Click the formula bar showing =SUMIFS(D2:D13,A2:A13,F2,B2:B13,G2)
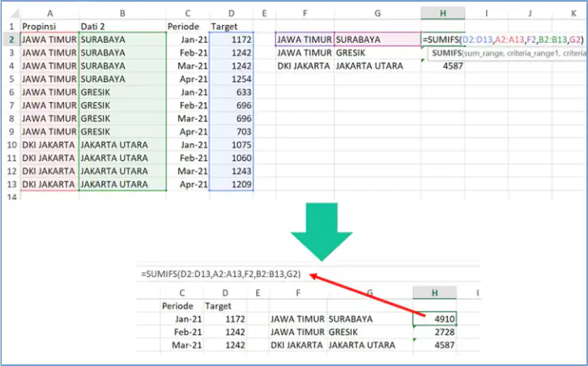The image size is (588, 366). point(309,274)
